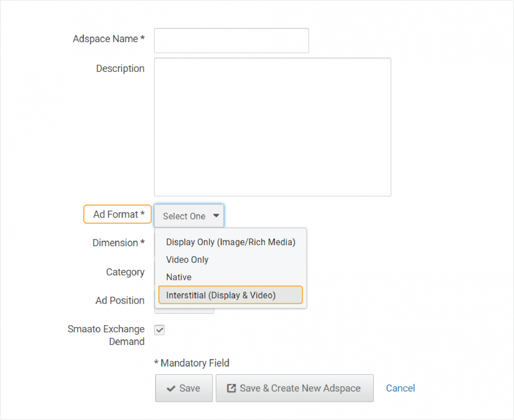Image resolution: width=514 pixels, height=420 pixels.
Task: Choose Native as the ad format
Action: [179, 277]
